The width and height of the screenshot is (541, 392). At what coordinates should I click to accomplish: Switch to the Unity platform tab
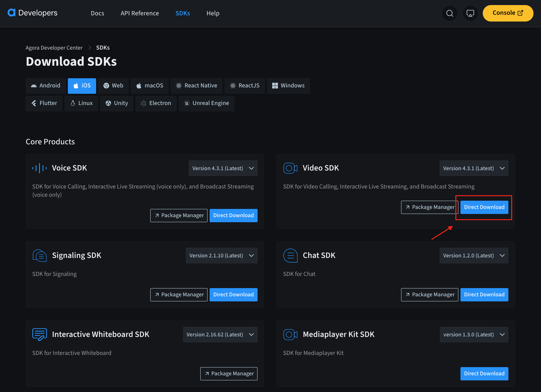point(117,103)
